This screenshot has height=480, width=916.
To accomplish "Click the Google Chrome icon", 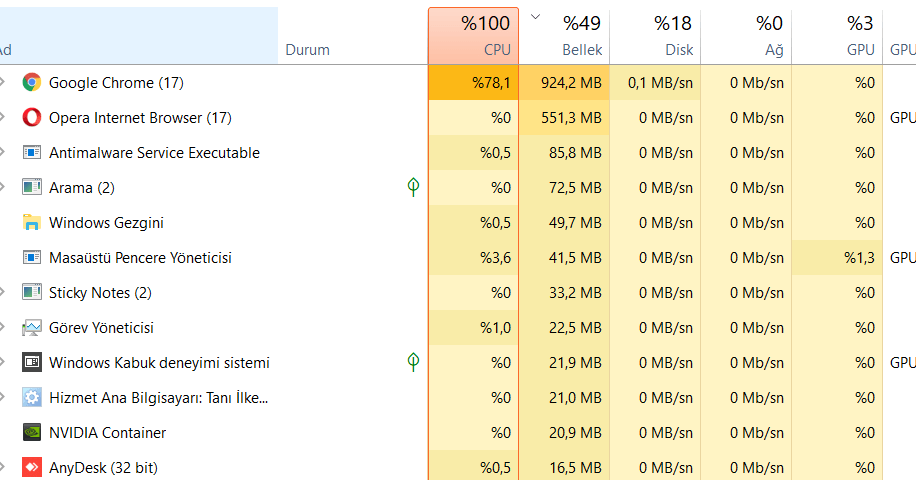I will (x=31, y=83).
